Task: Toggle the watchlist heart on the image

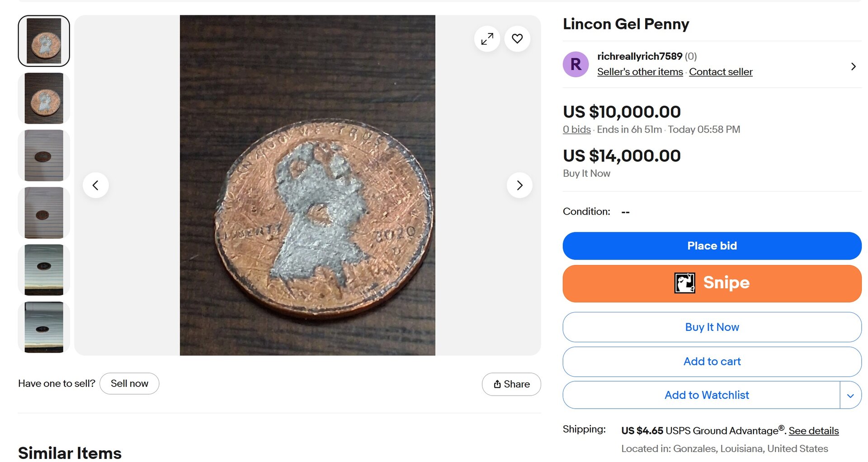Action: pyautogui.click(x=517, y=39)
